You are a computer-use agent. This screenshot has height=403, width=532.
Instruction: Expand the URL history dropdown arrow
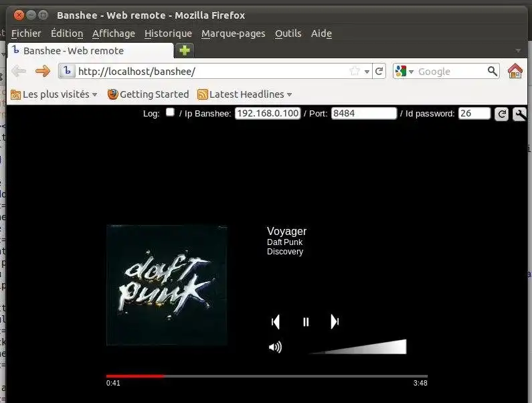pos(367,72)
